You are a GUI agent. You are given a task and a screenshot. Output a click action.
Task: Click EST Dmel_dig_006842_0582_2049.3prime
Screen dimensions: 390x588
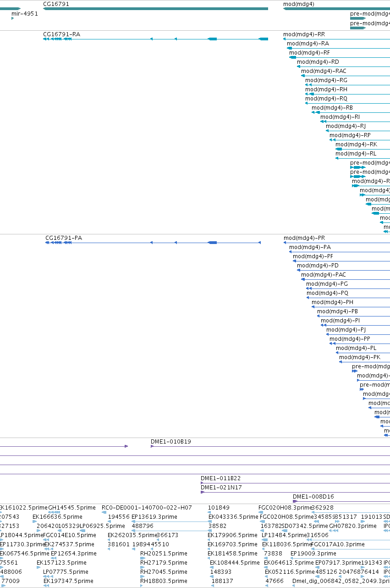[341, 581]
